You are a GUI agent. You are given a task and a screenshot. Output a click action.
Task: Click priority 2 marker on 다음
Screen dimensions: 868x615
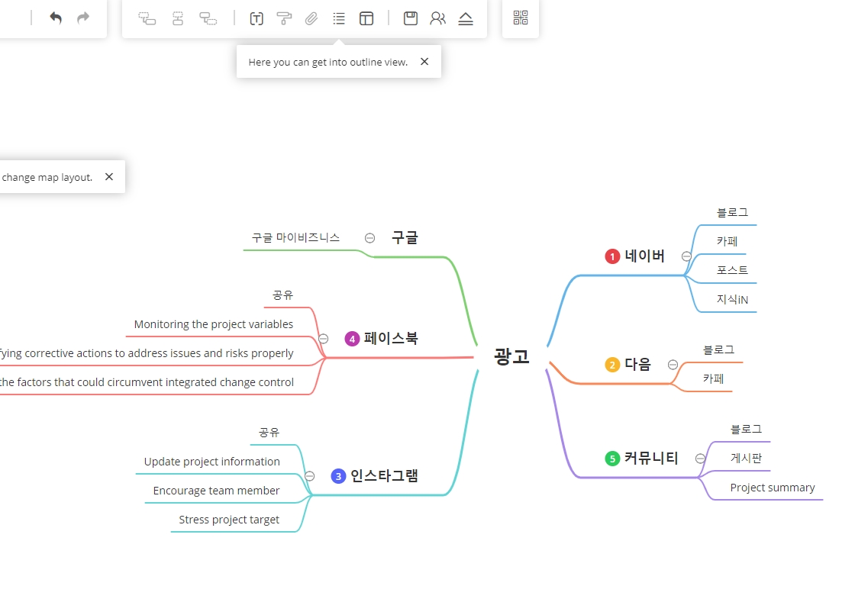[x=612, y=365]
